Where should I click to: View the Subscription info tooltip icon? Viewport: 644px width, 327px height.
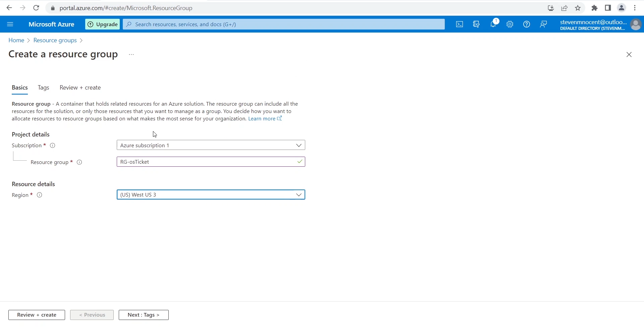52,145
